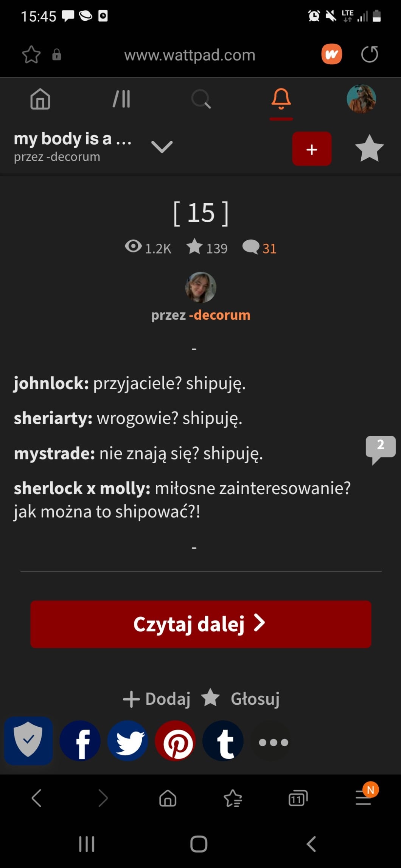Tap Dodaj to add to list
Viewport: 401px width, 868px height.
pyautogui.click(x=157, y=699)
